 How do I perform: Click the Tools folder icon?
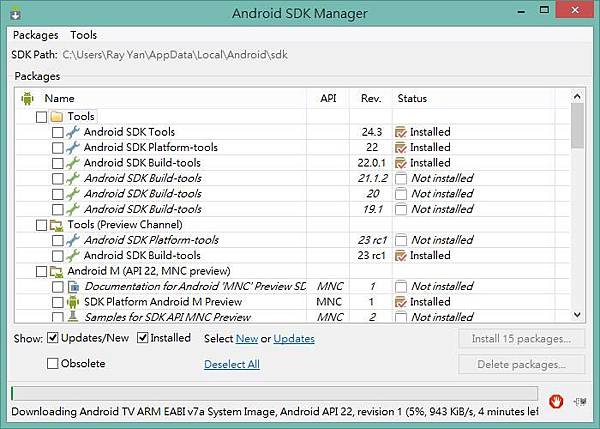point(57,116)
